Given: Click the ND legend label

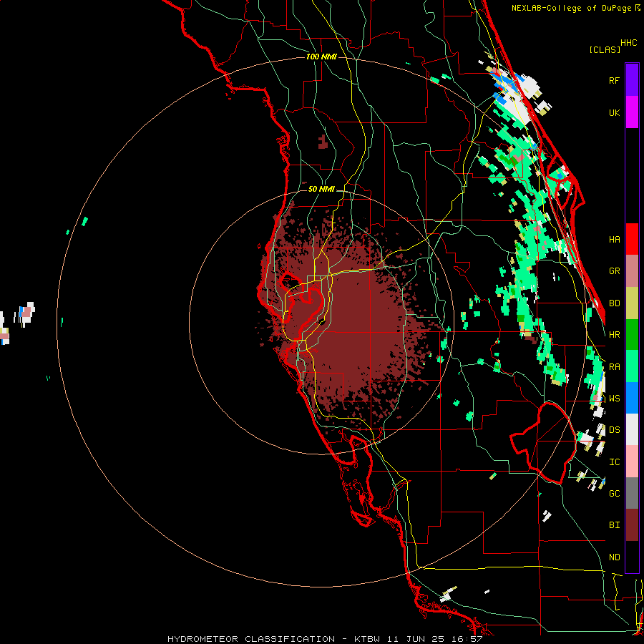Looking at the screenshot, I should pyautogui.click(x=614, y=557).
